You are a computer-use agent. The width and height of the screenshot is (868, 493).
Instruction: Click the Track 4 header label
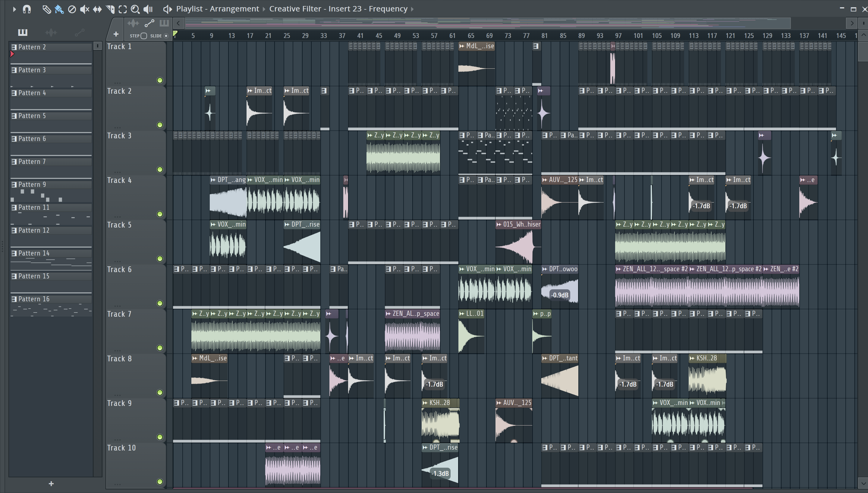point(119,181)
